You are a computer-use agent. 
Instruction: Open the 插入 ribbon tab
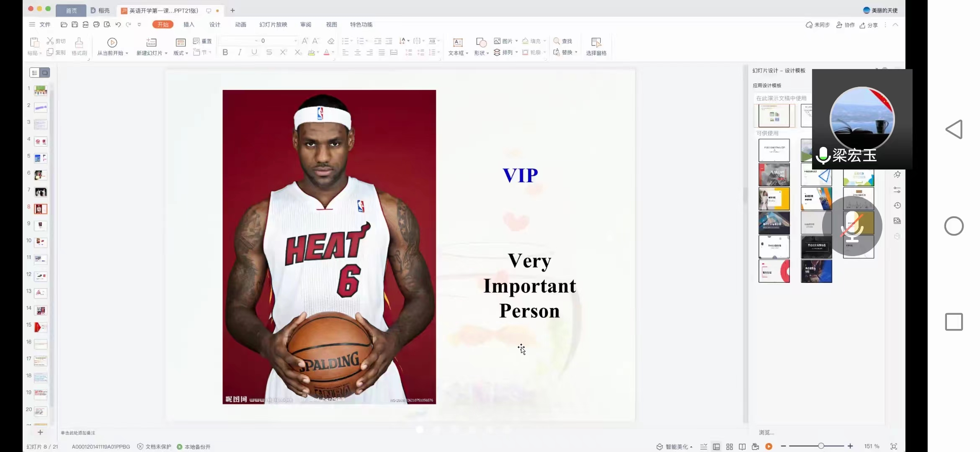pos(189,25)
